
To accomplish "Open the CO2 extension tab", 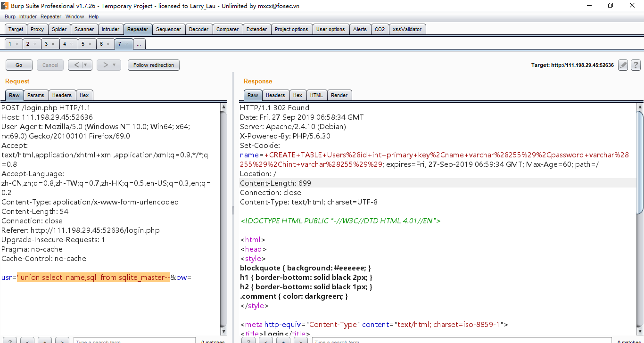I will coord(380,29).
